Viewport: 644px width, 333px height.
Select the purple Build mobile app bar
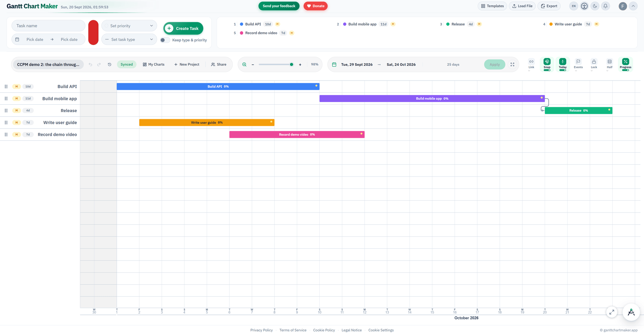pyautogui.click(x=432, y=99)
